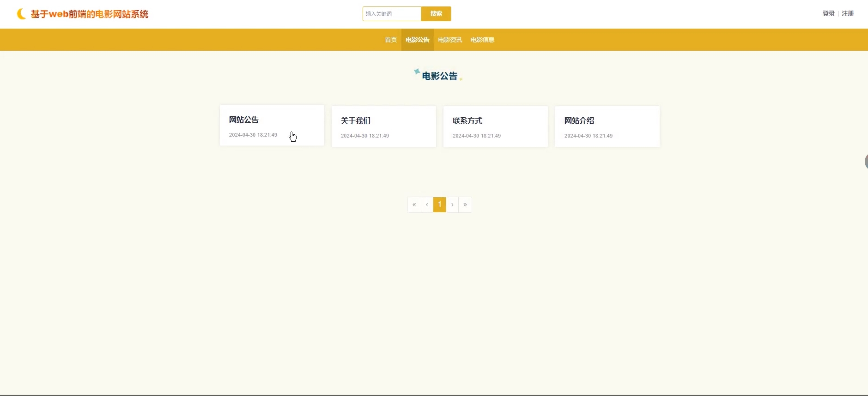Image resolution: width=868 pixels, height=396 pixels.
Task: Click the date under 网站公告 card
Action: coord(253,135)
